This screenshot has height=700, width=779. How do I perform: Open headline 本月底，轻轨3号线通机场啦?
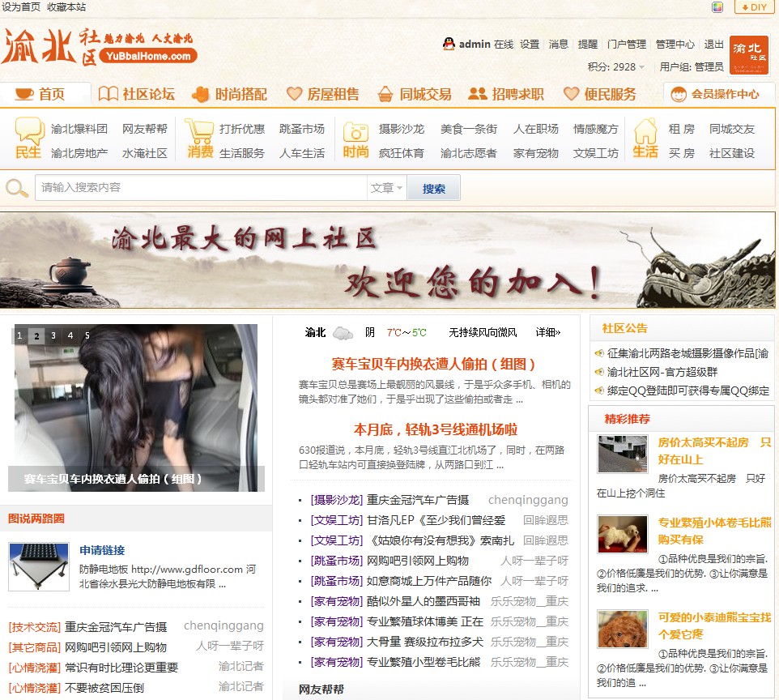[x=436, y=429]
